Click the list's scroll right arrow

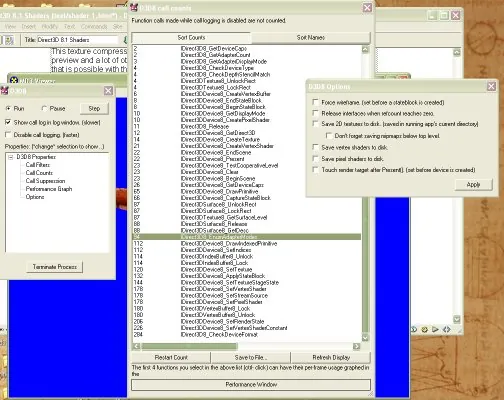pyautogui.click(x=356, y=346)
